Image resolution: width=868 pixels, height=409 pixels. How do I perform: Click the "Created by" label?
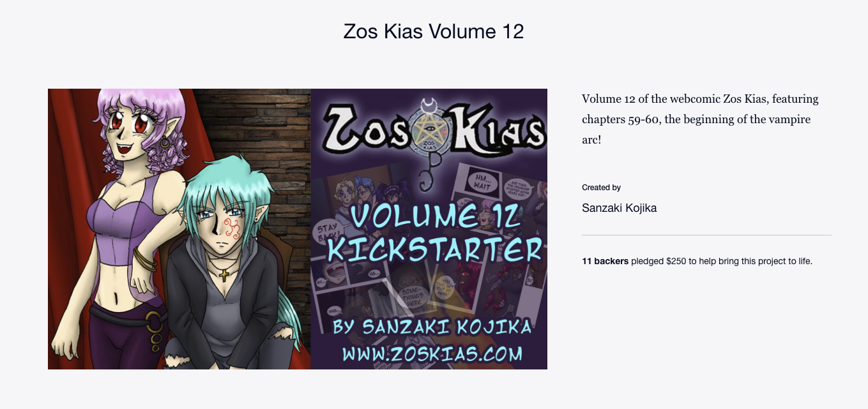pos(602,188)
